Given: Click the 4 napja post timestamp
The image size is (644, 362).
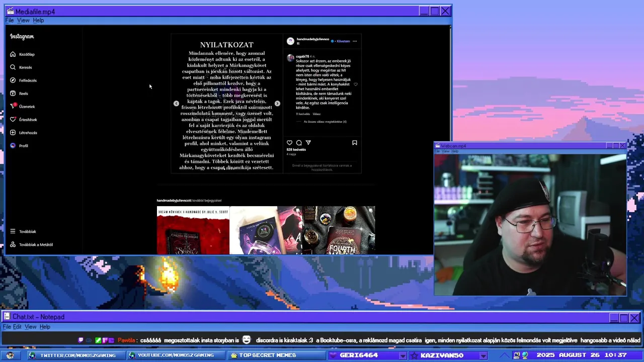Looking at the screenshot, I should [x=291, y=154].
